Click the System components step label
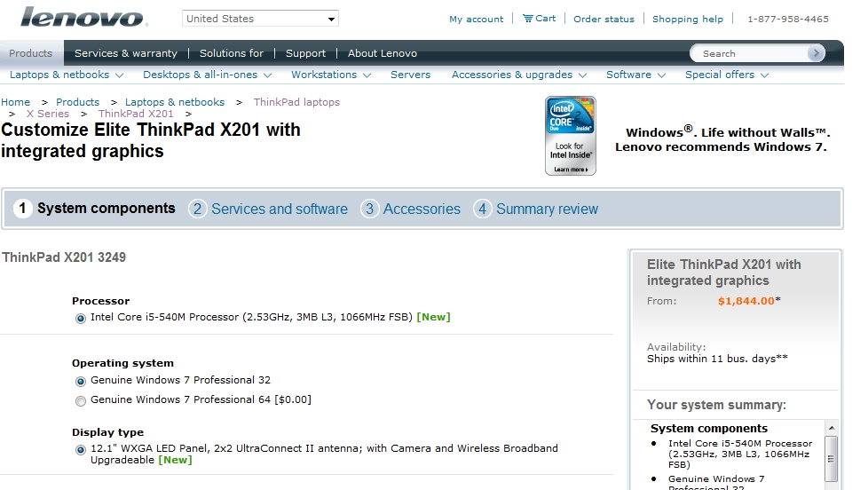Viewport: 868px width, 490px height. click(x=107, y=209)
